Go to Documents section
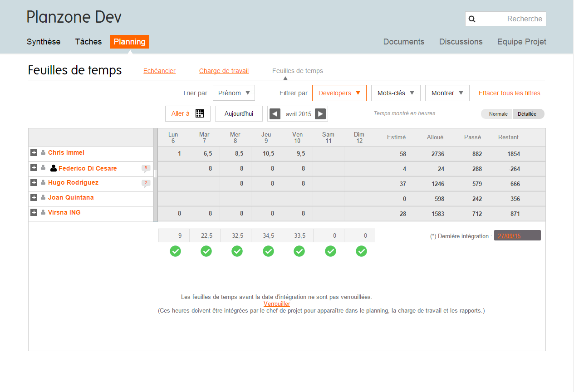This screenshot has height=392, width=574. point(404,42)
